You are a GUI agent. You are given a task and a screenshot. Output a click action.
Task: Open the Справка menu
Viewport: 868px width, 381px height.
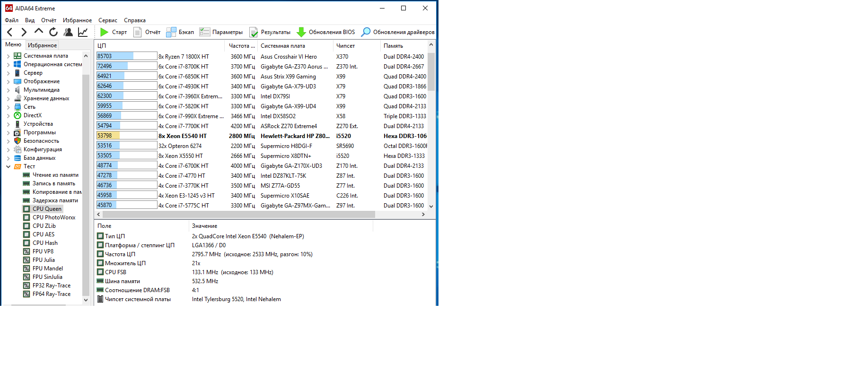[x=135, y=20]
